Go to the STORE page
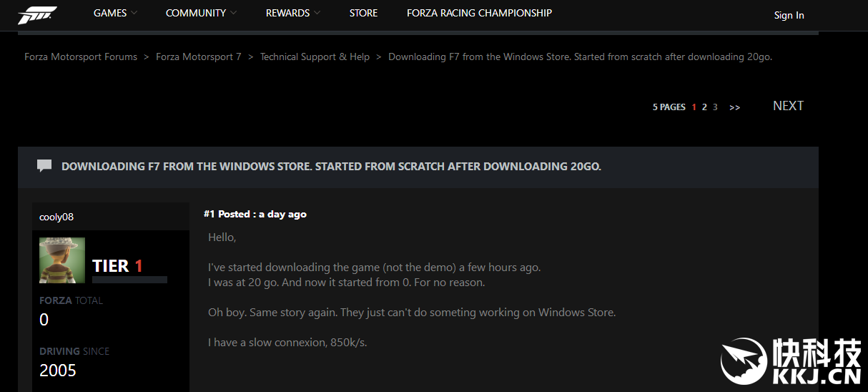868x392 pixels. (363, 13)
